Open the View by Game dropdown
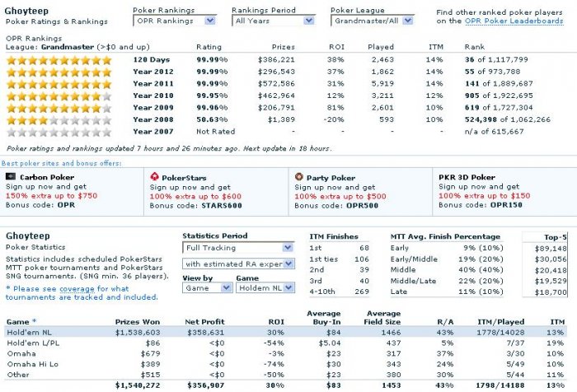Viewport: 577px width, 392px height. (x=207, y=288)
